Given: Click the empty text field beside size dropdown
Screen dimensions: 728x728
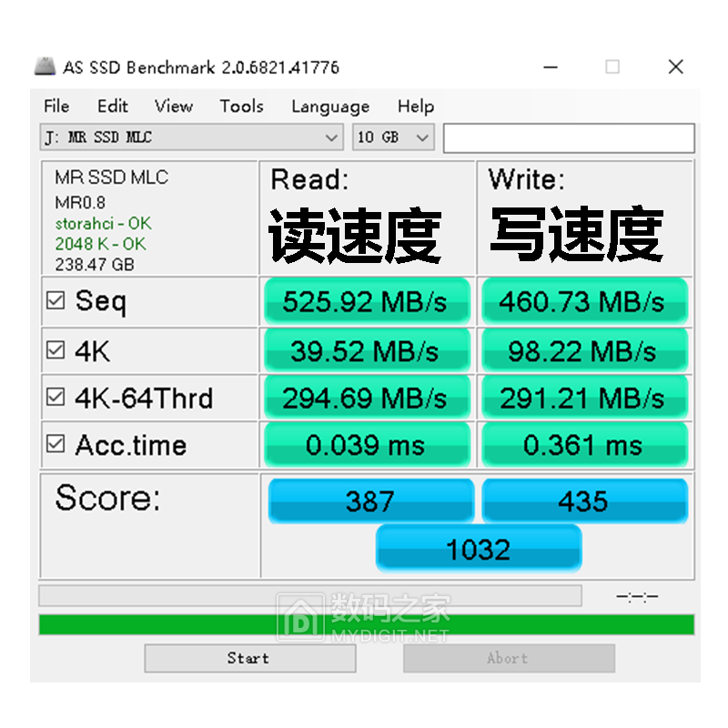Looking at the screenshot, I should tap(569, 138).
